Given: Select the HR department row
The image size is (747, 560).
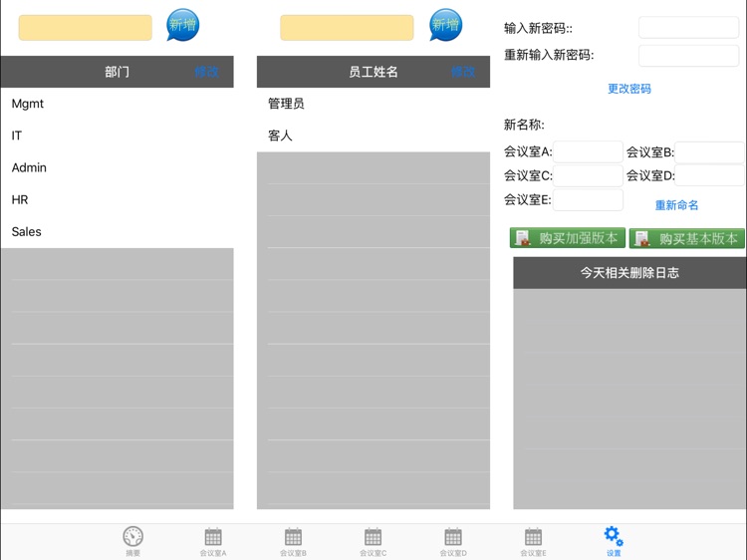Looking at the screenshot, I should coord(118,199).
